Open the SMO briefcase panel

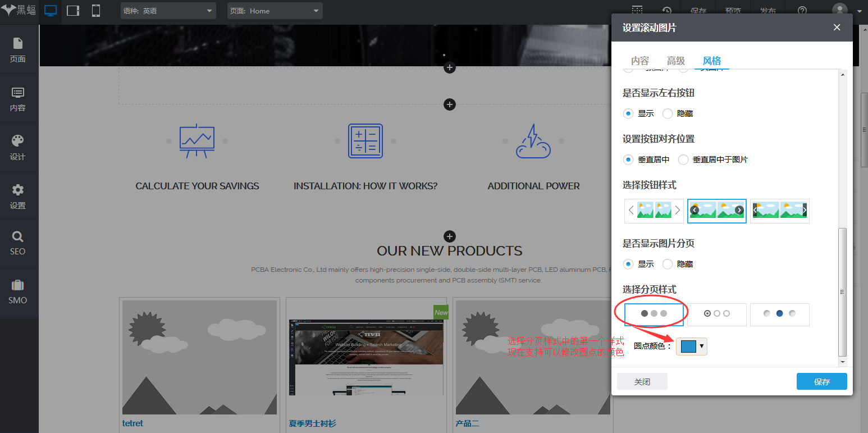(x=18, y=292)
